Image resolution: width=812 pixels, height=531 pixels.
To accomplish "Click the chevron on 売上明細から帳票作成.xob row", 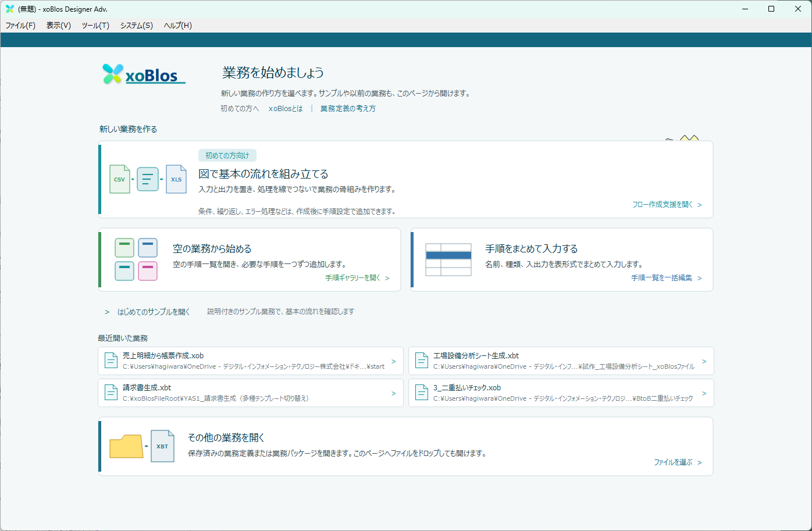I will point(394,361).
